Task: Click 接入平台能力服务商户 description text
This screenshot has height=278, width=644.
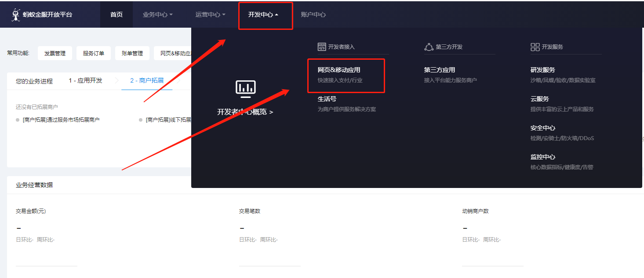Action: [451, 80]
